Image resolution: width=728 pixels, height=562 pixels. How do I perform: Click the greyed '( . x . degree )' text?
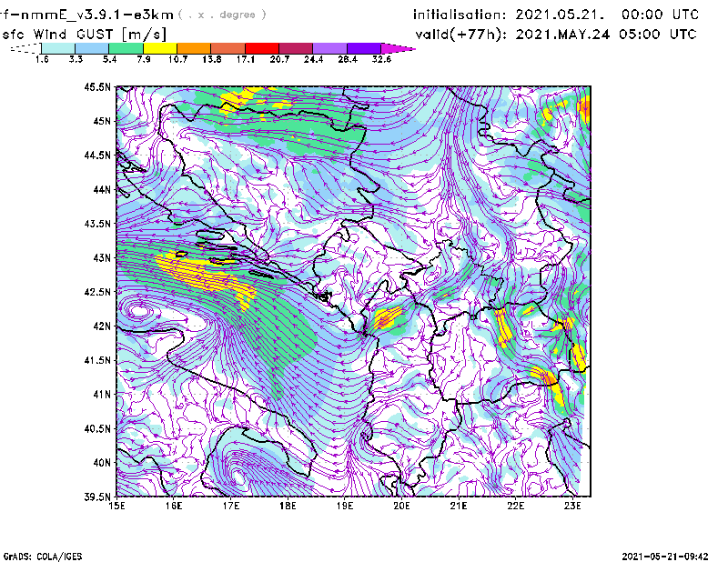tap(222, 15)
